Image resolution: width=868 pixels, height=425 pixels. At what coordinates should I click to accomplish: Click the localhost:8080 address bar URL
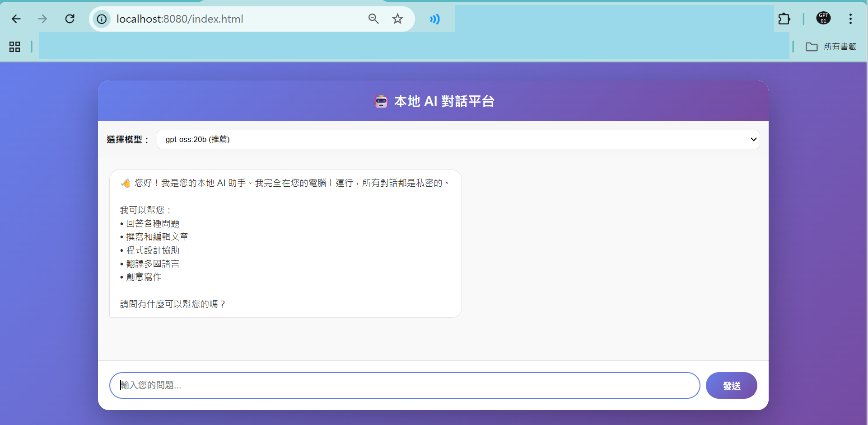click(180, 19)
